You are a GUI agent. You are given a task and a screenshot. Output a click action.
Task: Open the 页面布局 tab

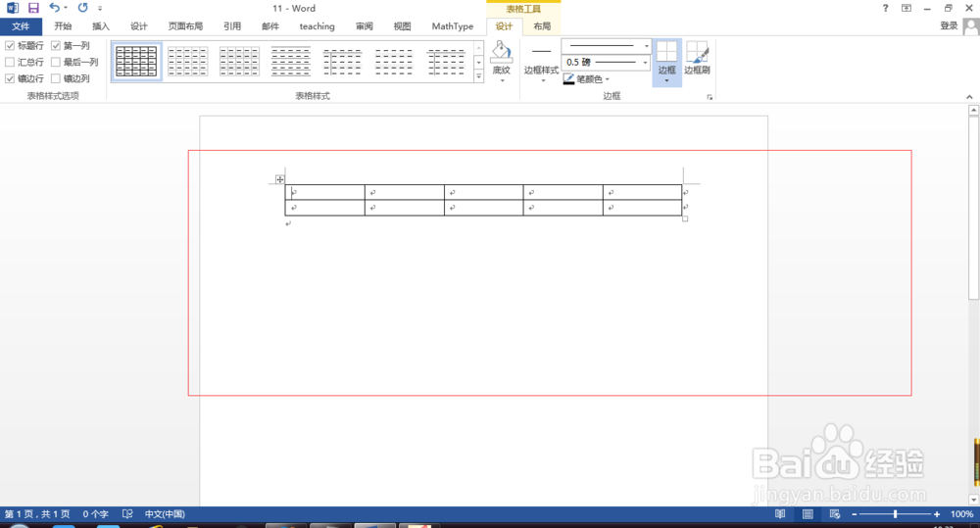point(185,26)
